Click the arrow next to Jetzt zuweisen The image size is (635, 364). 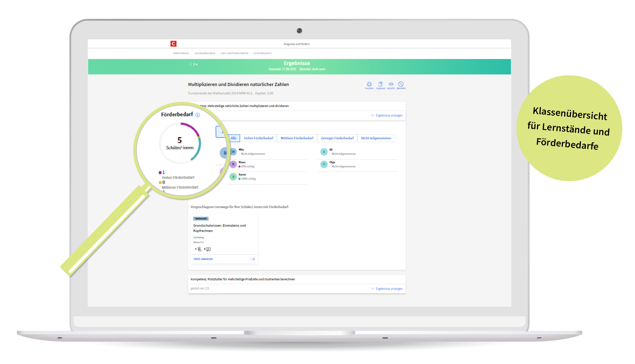tap(253, 259)
